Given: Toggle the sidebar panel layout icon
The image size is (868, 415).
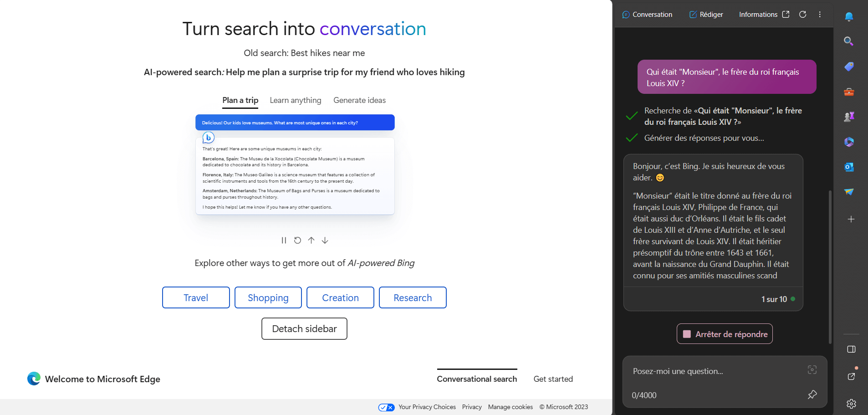Looking at the screenshot, I should (851, 349).
